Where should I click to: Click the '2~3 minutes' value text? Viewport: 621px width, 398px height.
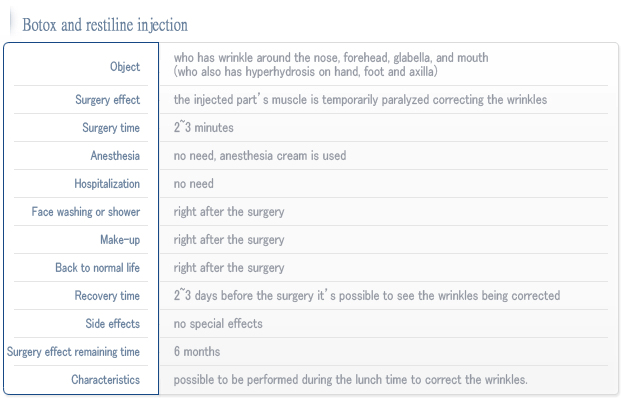coord(204,128)
